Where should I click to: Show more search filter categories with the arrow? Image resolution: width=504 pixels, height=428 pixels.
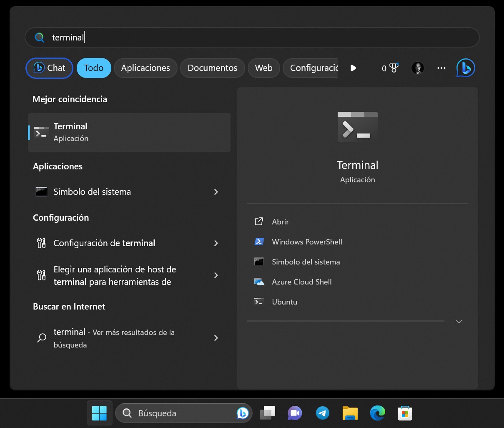[x=353, y=68]
